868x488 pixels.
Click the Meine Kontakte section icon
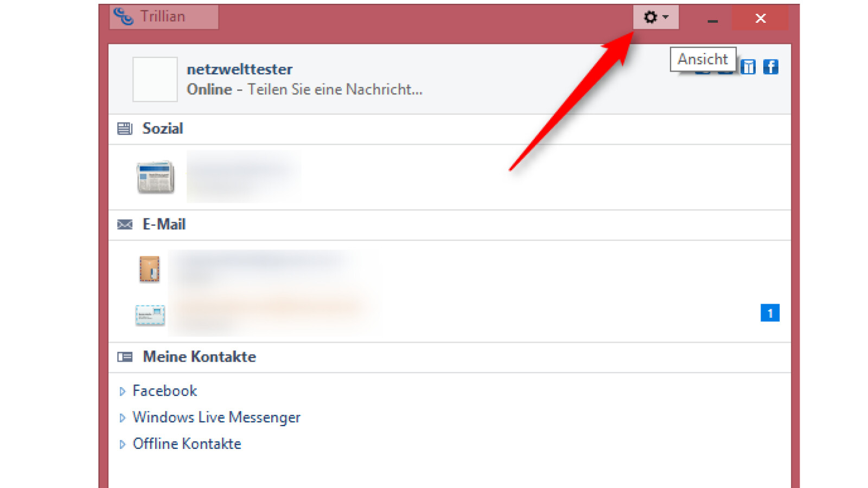[x=125, y=357]
